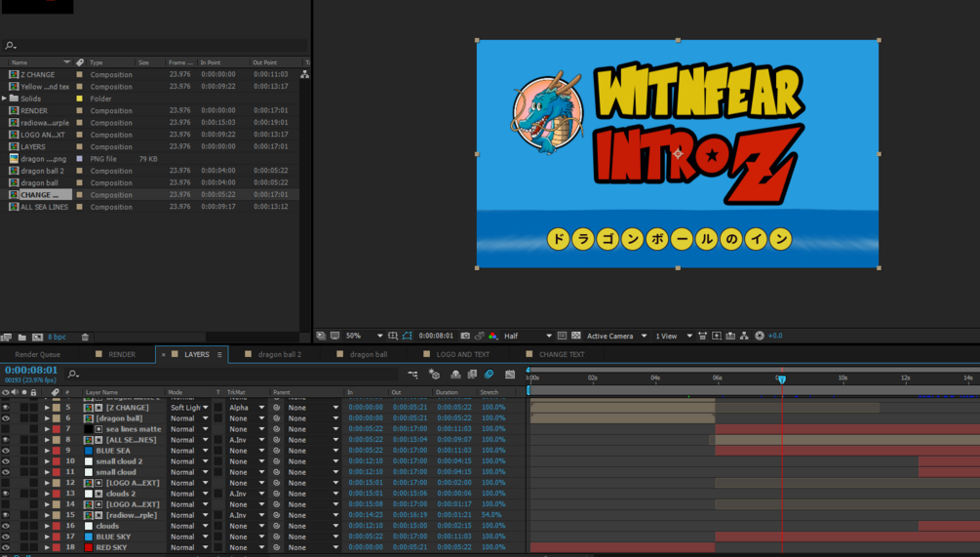The image size is (980, 557).
Task: Open the dragon ball 2 tab
Action: pyautogui.click(x=273, y=354)
